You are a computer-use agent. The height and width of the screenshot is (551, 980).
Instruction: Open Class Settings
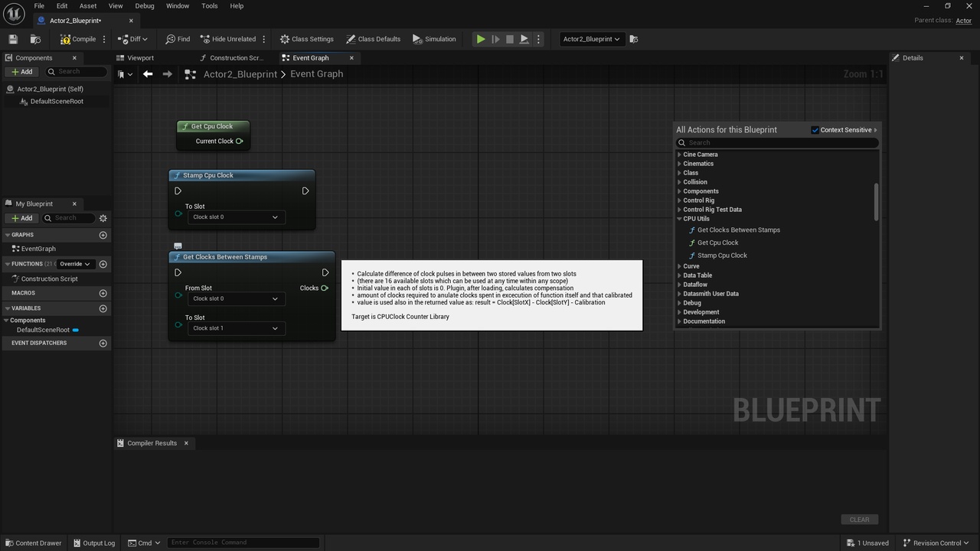[x=307, y=39]
